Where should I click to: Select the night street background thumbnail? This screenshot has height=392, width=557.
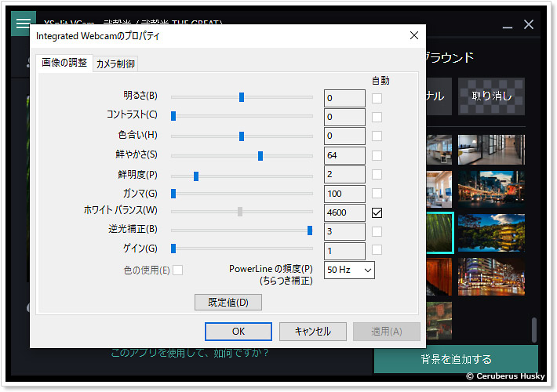coord(491,189)
